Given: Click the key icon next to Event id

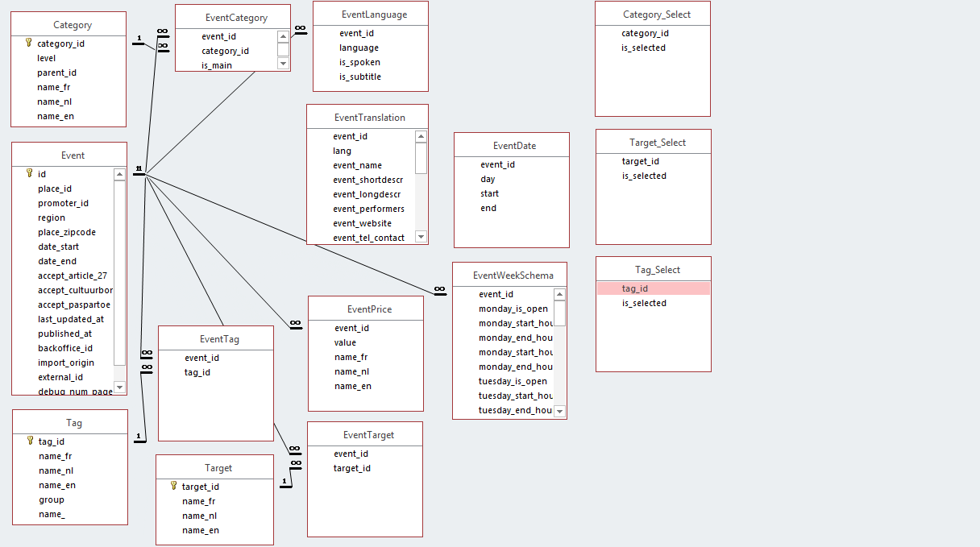Looking at the screenshot, I should click(x=30, y=174).
